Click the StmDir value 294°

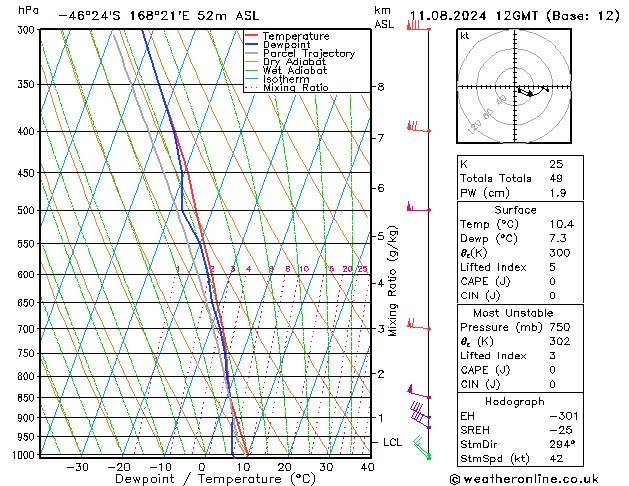pos(562,445)
